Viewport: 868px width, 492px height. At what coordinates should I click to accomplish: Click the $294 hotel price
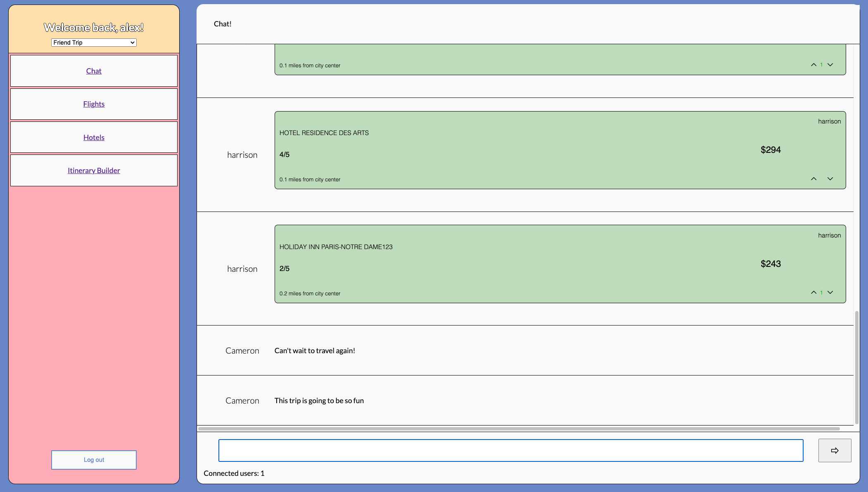click(x=771, y=150)
